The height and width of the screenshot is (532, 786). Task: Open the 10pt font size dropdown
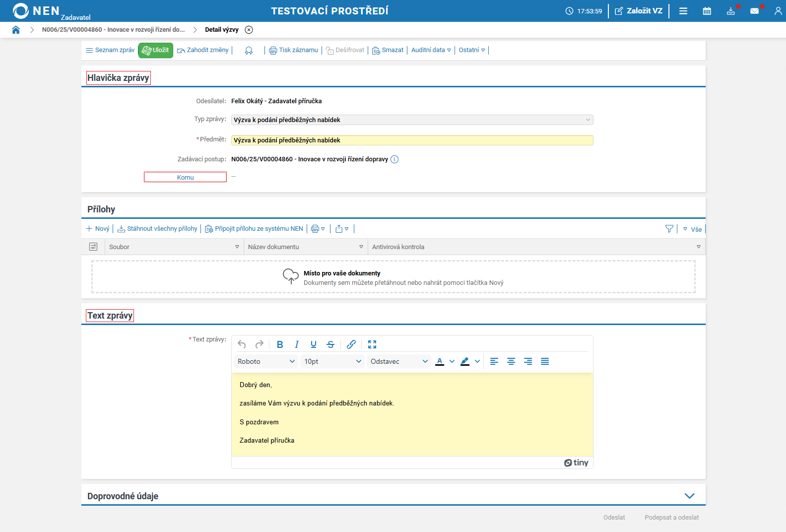coord(332,361)
